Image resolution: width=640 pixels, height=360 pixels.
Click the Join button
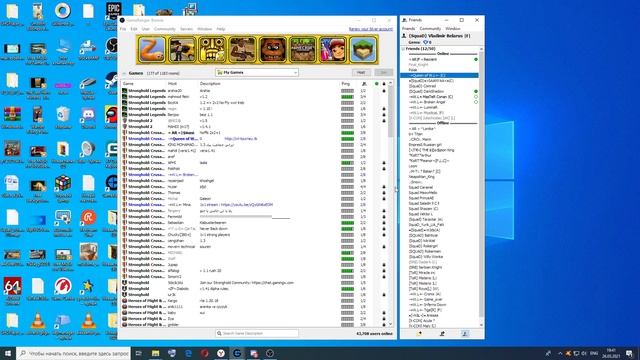click(x=384, y=72)
